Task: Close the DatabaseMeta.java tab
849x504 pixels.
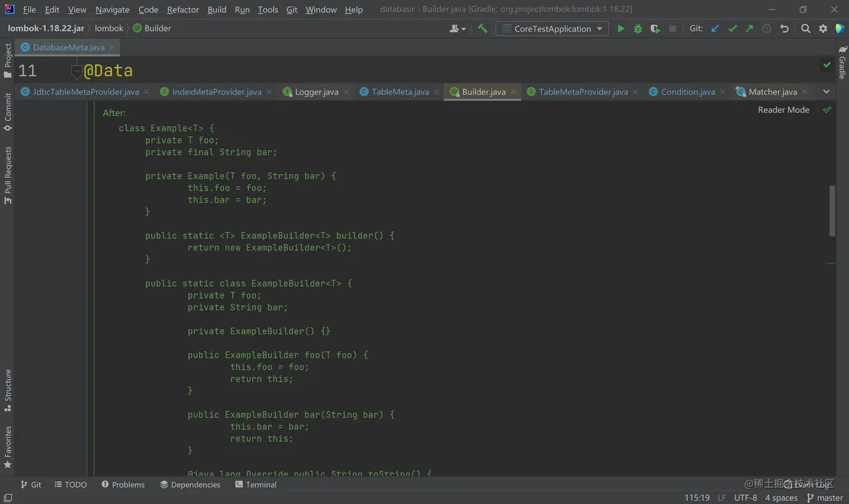Action: (112, 47)
